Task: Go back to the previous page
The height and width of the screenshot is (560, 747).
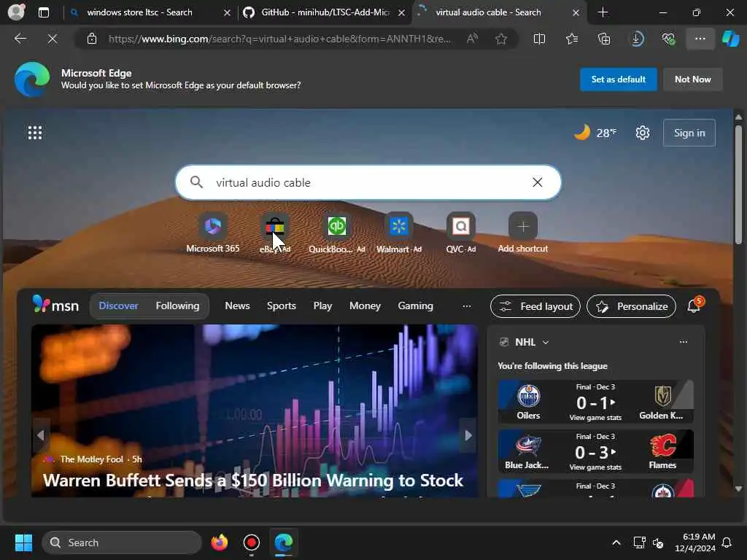Action: (x=20, y=39)
